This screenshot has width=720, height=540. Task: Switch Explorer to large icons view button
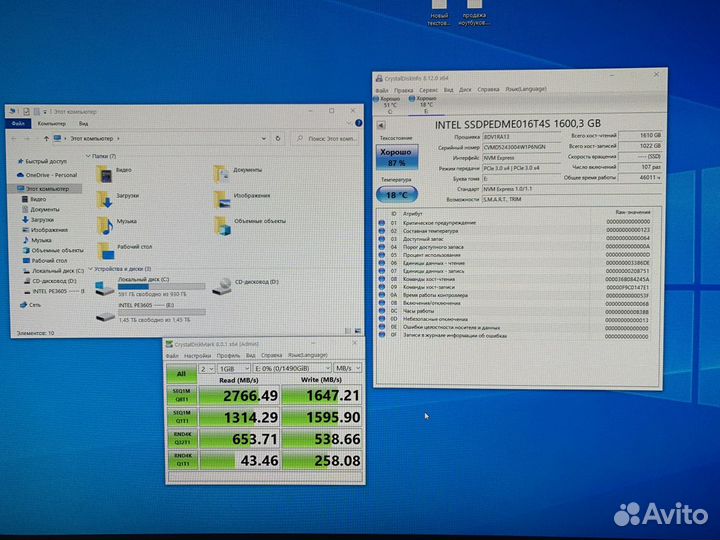[x=357, y=331]
